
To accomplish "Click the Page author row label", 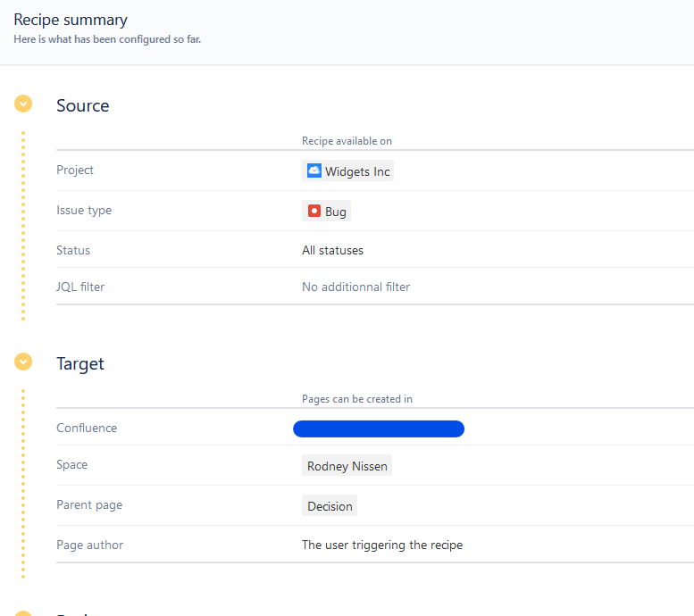I will 89,545.
